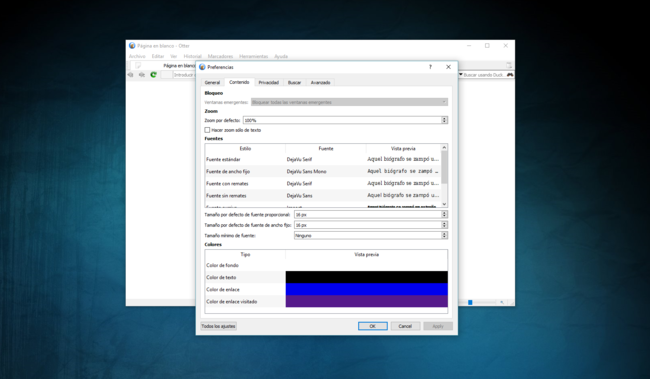This screenshot has height=379, width=650.
Task: Click the Otter address bar 'Introducir' field
Action: pos(184,75)
